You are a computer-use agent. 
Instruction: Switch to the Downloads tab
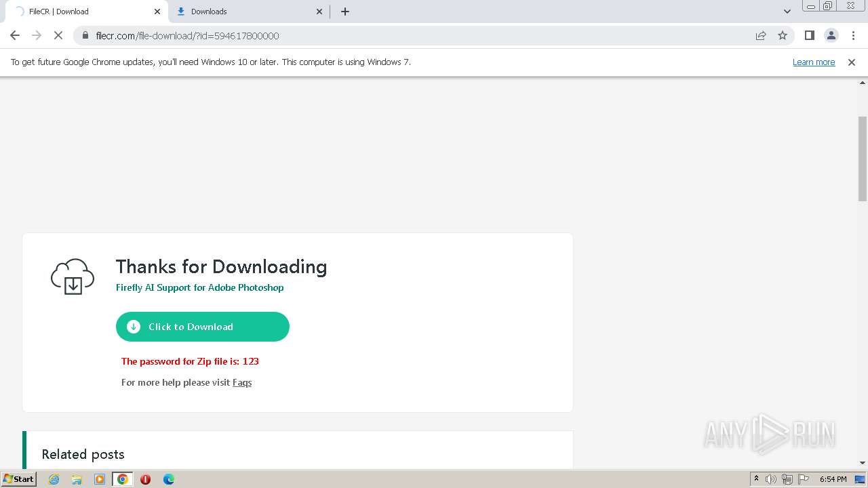[x=249, y=12]
